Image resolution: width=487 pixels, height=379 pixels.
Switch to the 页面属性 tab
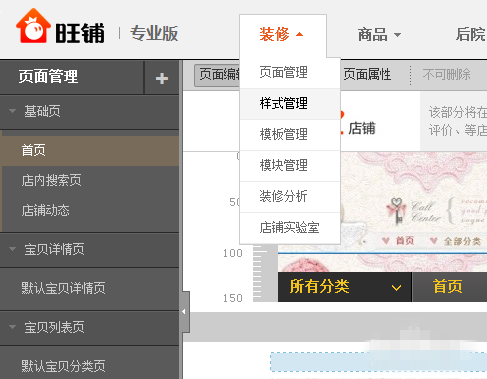[367, 74]
